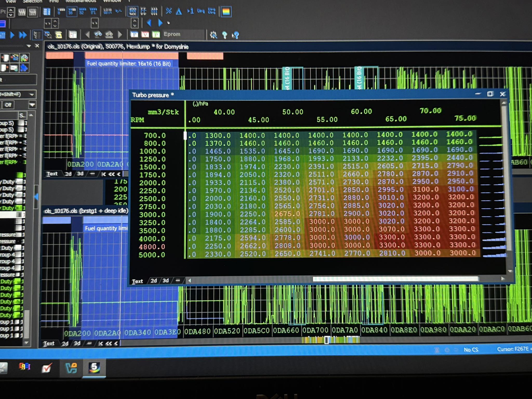532x399 pixels.
Task: Open the red V window icon
Action: 145,34
